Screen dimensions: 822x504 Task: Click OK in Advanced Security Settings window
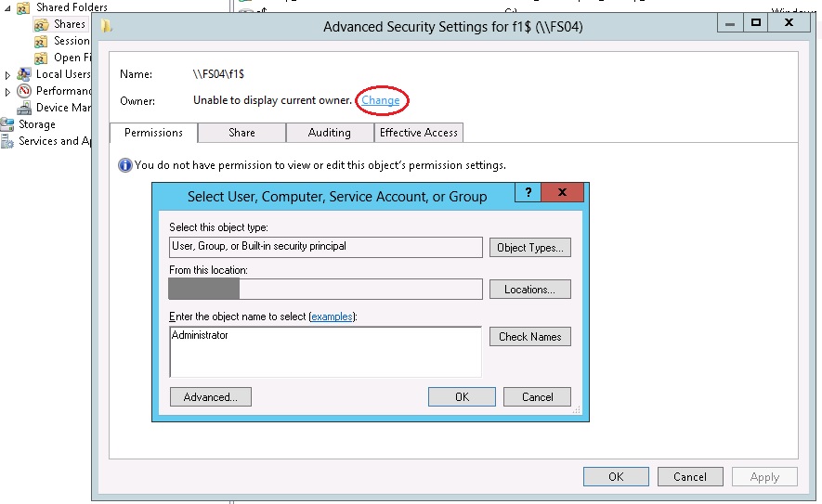tap(616, 476)
